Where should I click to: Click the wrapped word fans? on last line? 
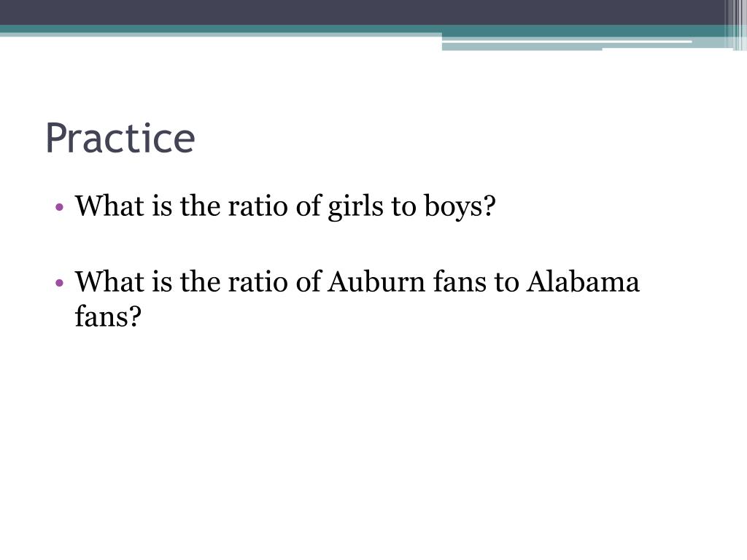click(x=109, y=316)
